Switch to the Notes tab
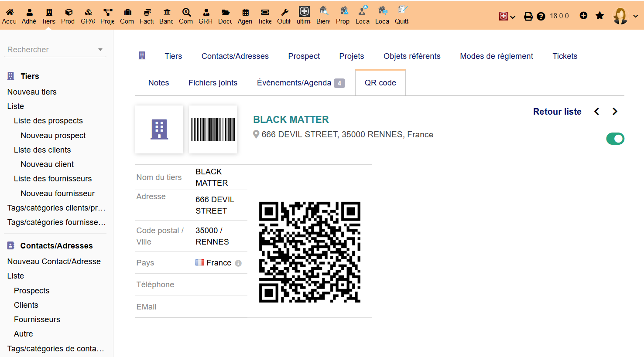 click(x=159, y=83)
